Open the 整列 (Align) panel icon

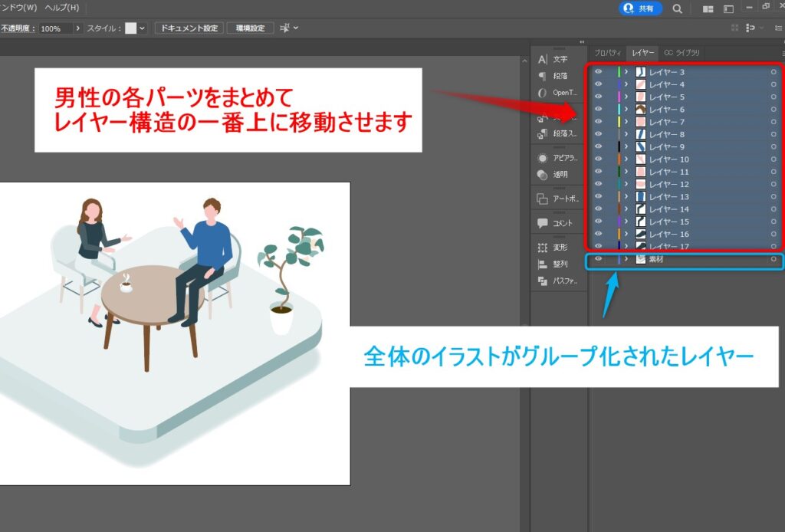(543, 264)
